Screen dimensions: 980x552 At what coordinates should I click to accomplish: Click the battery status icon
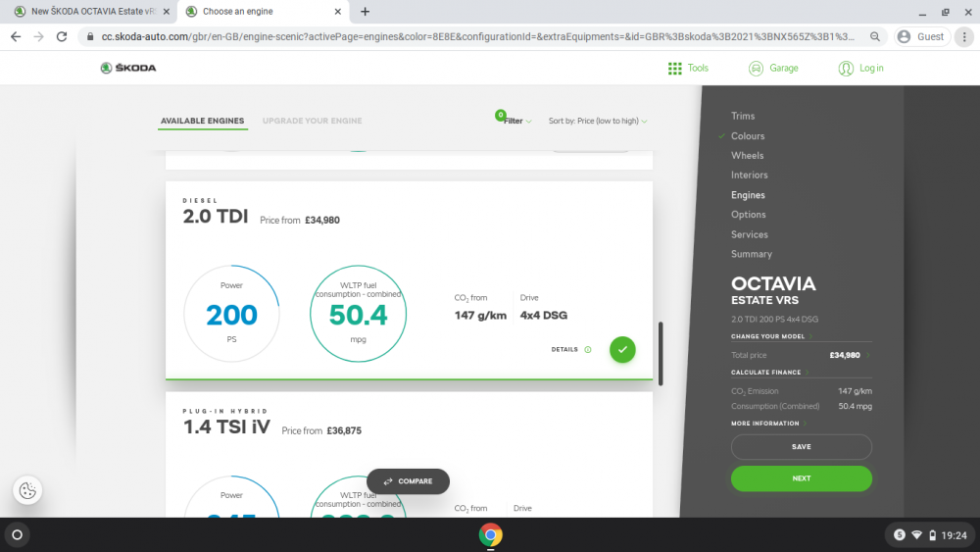point(933,535)
